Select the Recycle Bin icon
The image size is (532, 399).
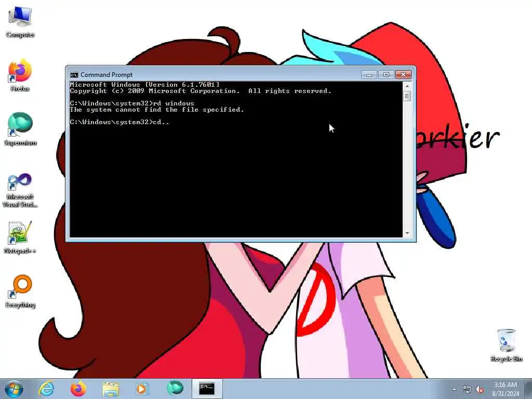coord(506,345)
